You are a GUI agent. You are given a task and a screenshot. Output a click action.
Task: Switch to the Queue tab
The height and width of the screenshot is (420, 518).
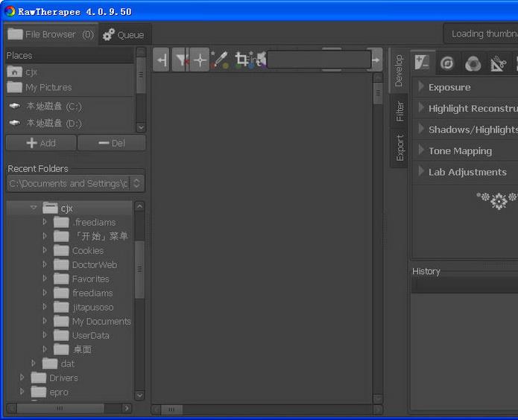[124, 34]
